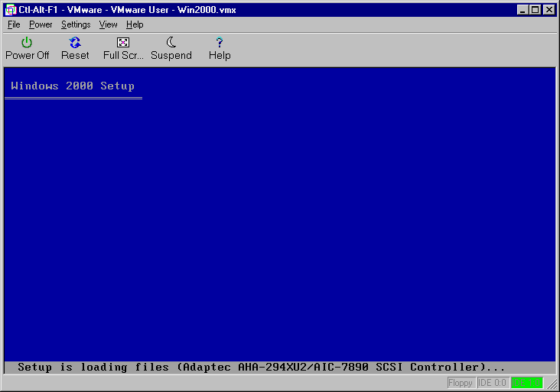The image size is (560, 392).
Task: Open the Help menu in menu bar
Action: (135, 24)
